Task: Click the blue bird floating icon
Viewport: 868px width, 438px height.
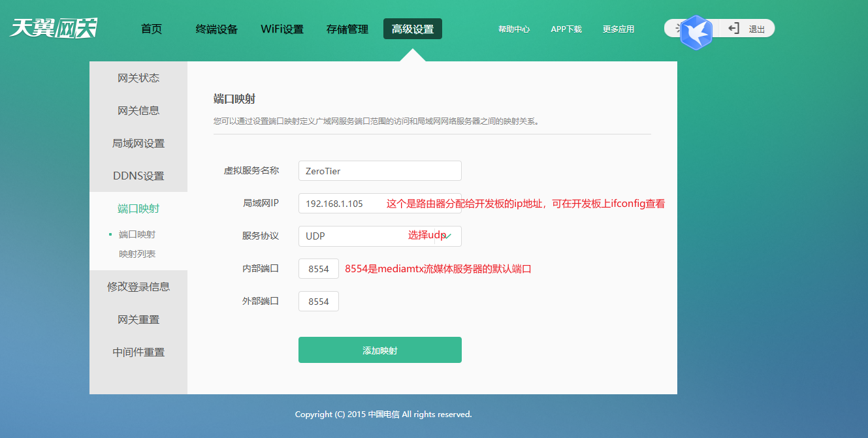Action: [x=696, y=33]
